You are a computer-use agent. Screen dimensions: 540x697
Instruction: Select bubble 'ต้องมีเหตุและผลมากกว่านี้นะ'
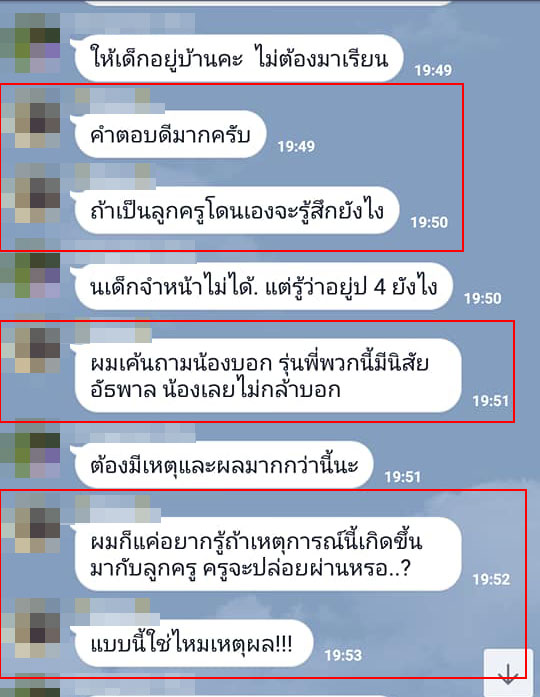[224, 465]
